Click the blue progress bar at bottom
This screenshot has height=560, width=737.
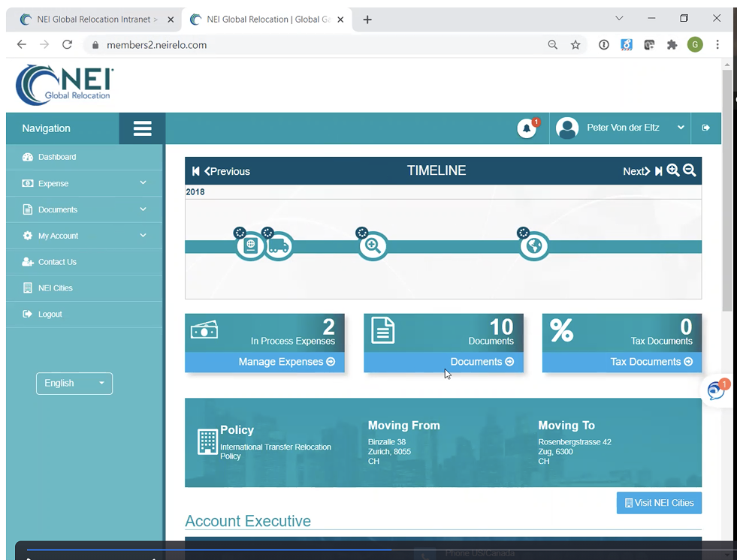coord(209,549)
